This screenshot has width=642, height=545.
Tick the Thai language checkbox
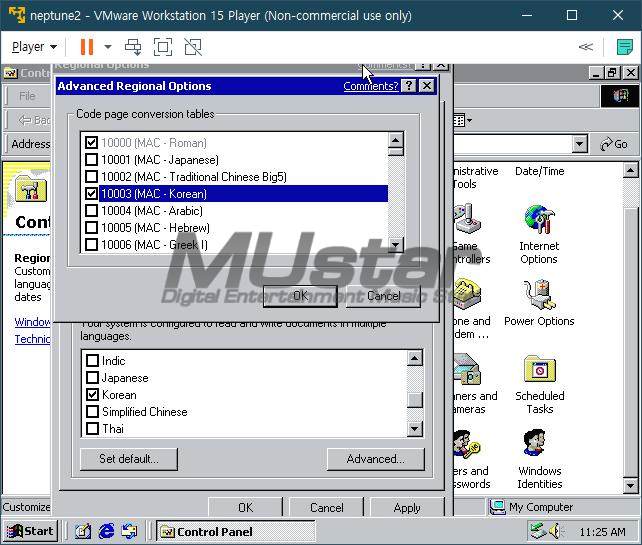click(93, 429)
